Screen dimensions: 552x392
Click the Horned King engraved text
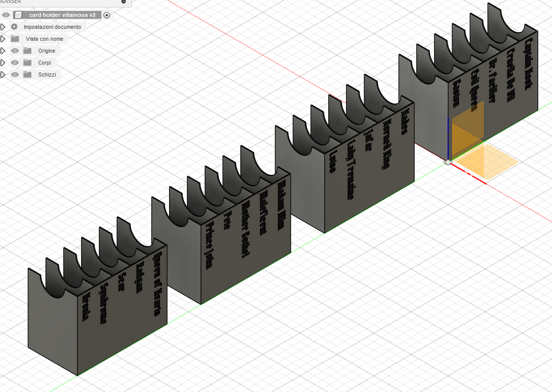point(386,144)
